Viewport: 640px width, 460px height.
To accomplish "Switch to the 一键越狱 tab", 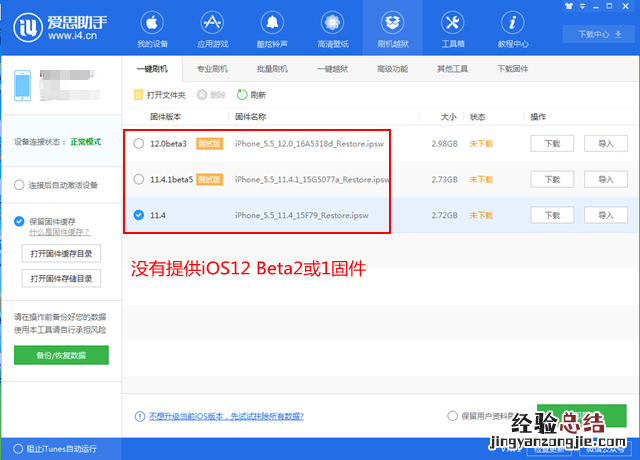I will (x=333, y=69).
